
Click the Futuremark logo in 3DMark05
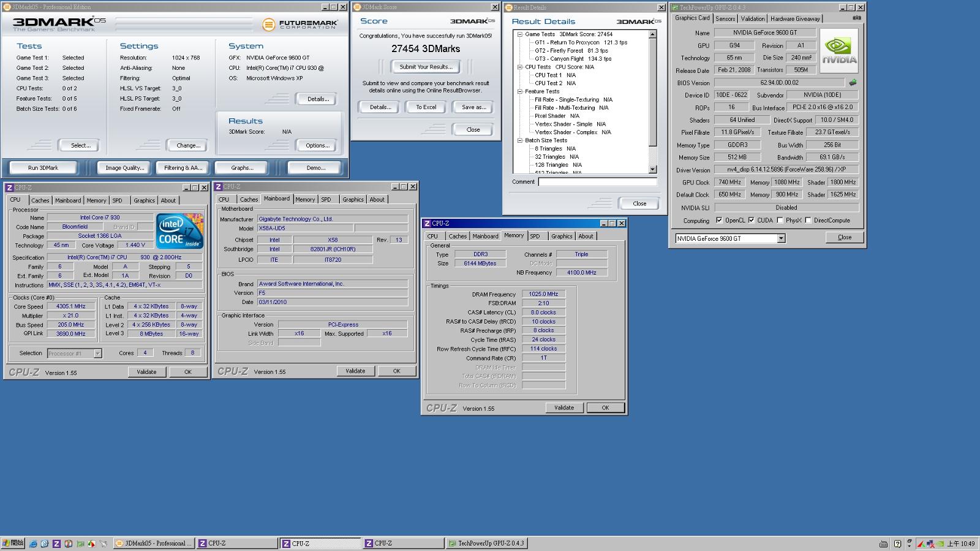[300, 25]
